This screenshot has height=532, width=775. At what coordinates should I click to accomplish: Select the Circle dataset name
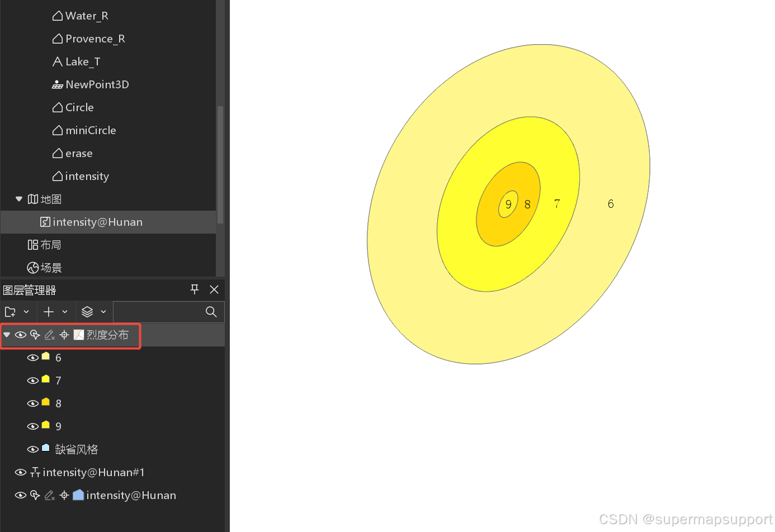tap(79, 107)
